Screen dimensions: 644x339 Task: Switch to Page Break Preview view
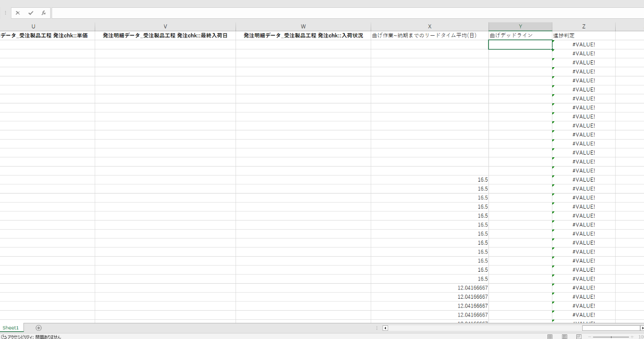[x=579, y=337]
